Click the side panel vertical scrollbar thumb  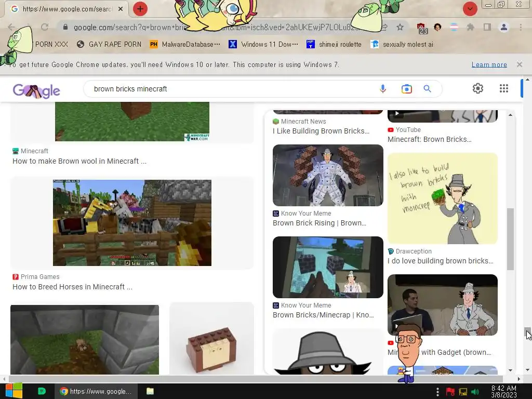click(x=510, y=239)
